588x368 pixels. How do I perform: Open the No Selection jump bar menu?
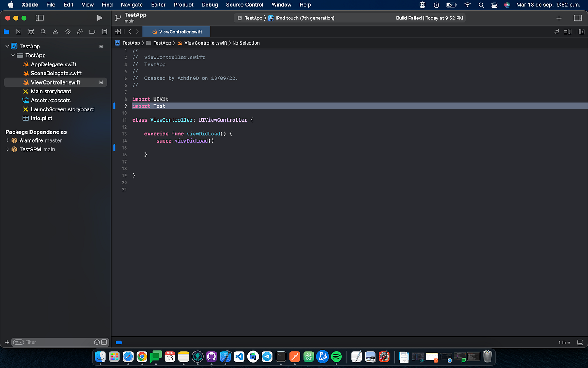tap(246, 43)
